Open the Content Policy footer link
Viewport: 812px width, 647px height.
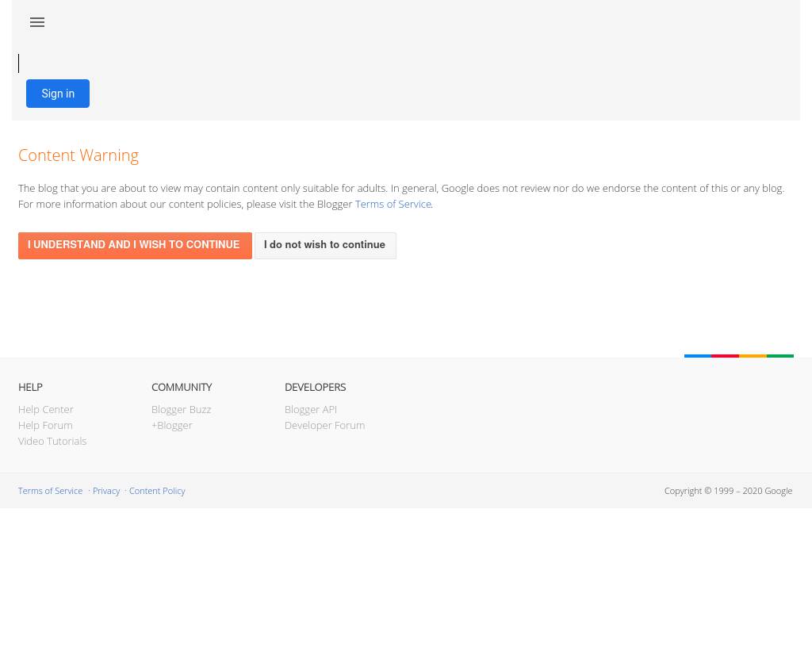(157, 491)
